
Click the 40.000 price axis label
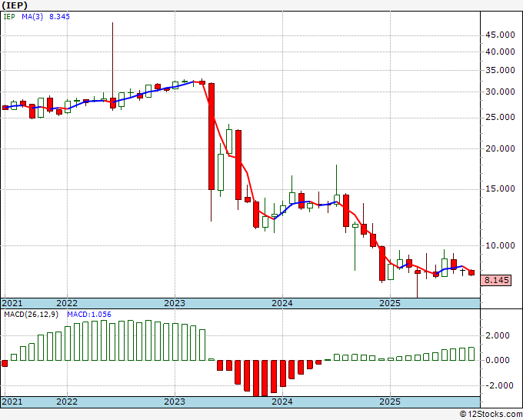tap(500, 52)
